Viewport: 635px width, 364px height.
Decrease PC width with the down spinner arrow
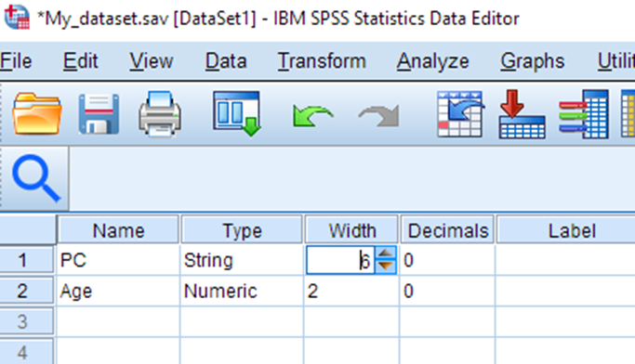tap(386, 266)
